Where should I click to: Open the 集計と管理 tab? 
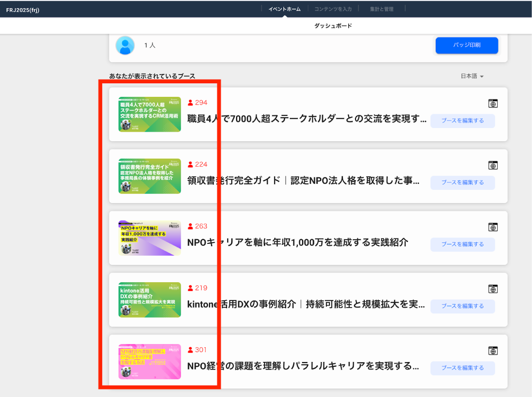(381, 9)
